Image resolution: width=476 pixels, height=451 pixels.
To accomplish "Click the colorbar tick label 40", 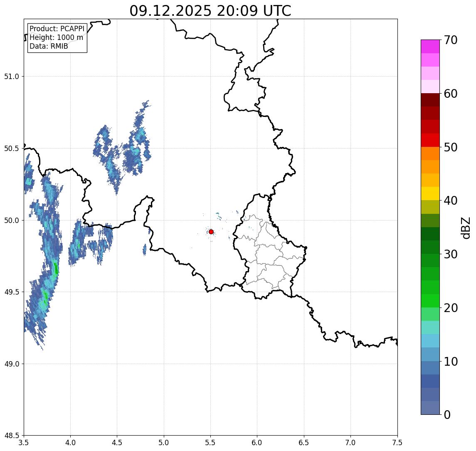I will [451, 201].
